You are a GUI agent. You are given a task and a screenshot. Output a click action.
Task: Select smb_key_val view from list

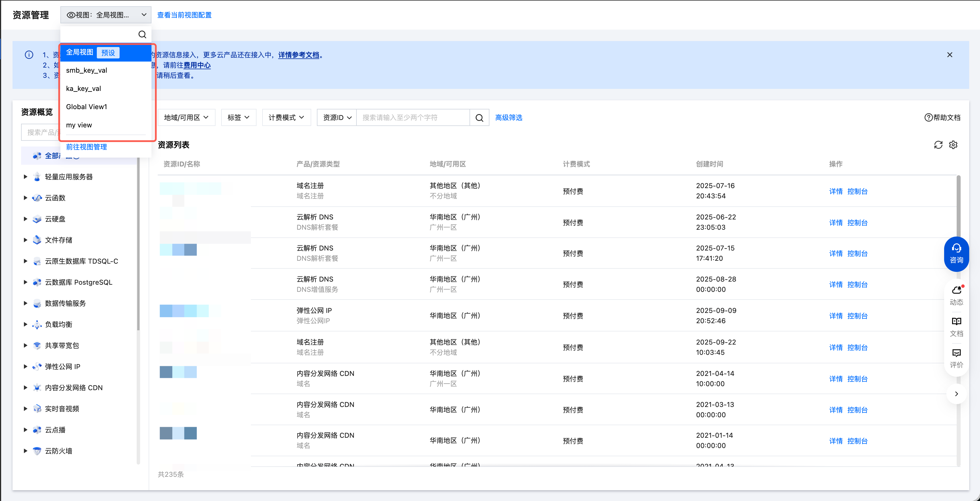(87, 70)
